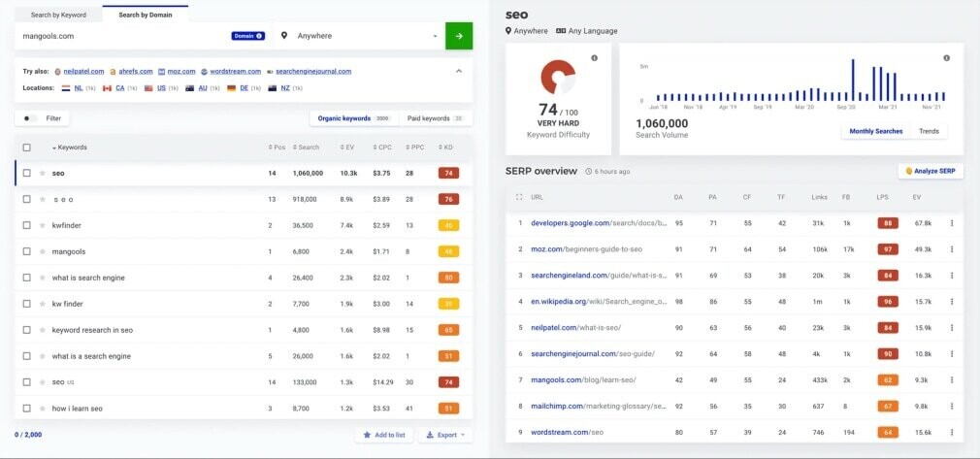Open options menu for searchenginejournal.com result

[x=952, y=354]
